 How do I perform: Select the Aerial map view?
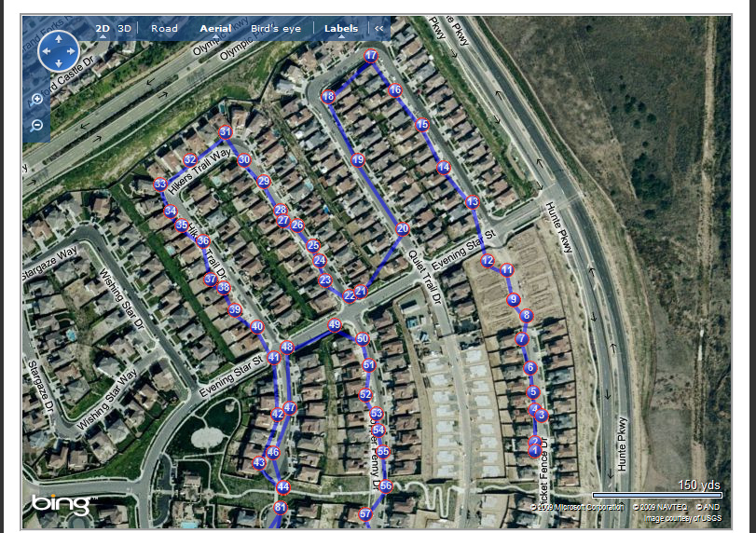coord(215,29)
